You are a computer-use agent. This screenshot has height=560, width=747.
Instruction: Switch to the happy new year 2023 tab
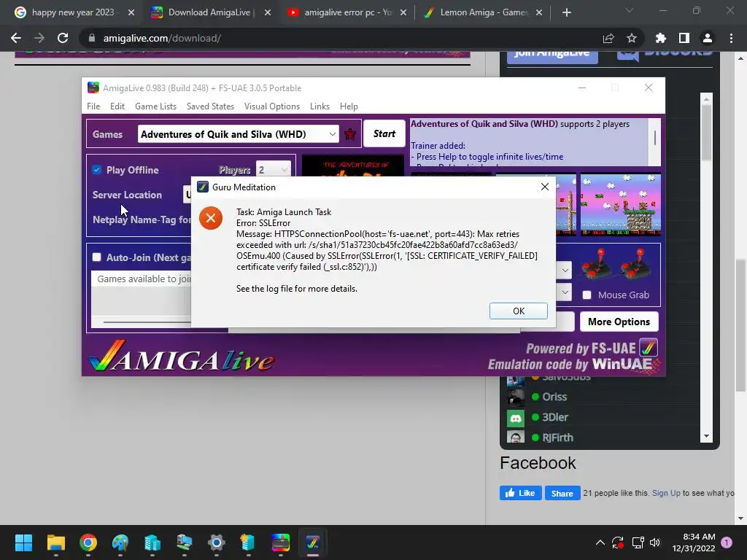coord(73,12)
